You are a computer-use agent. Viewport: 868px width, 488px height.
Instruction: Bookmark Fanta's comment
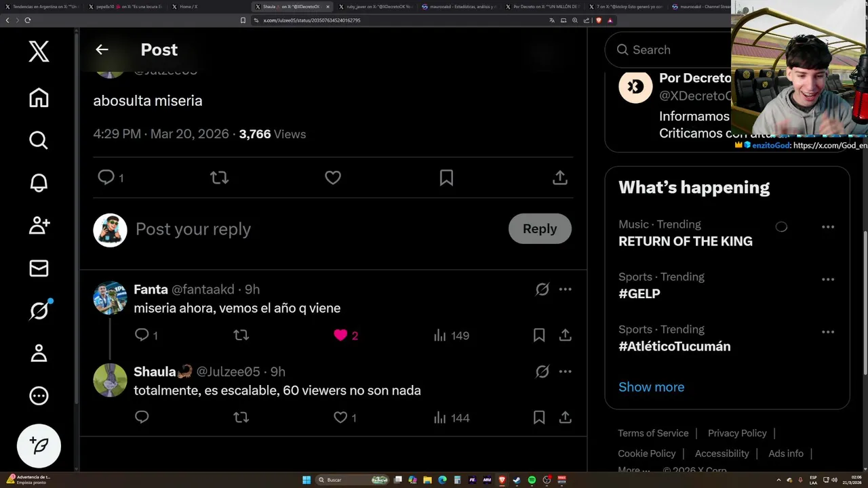[x=539, y=335]
